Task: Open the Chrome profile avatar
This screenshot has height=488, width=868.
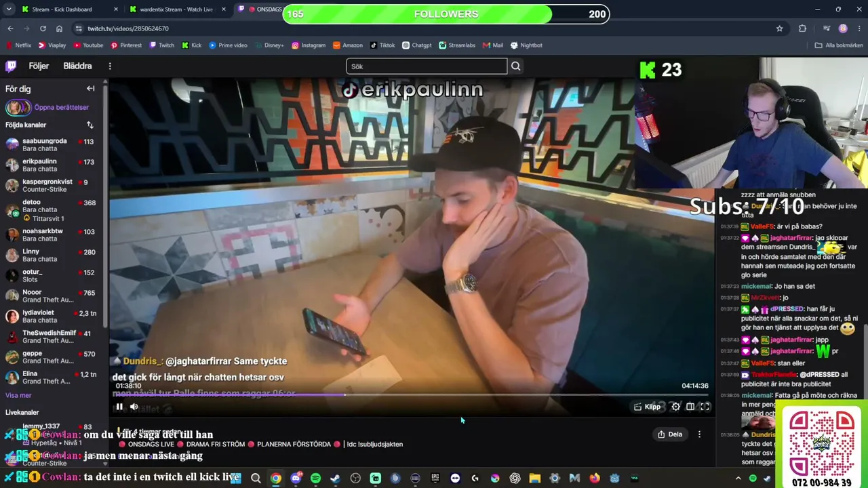Action: pos(843,28)
